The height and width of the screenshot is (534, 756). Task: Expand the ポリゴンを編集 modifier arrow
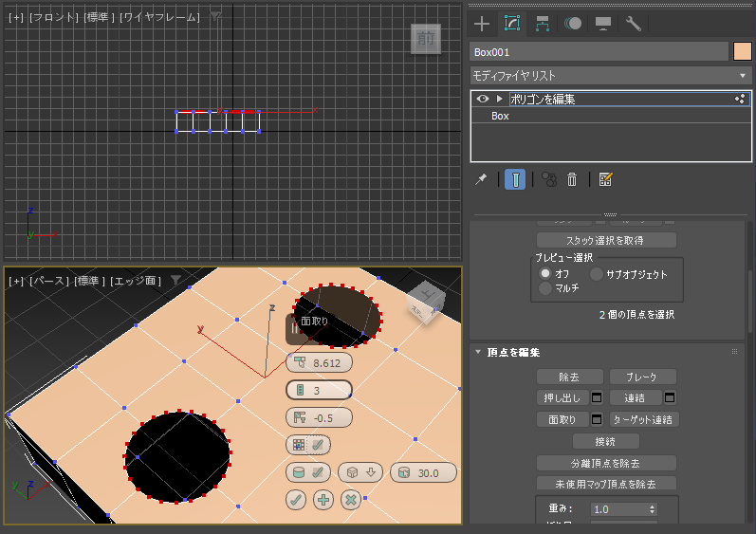tap(500, 99)
